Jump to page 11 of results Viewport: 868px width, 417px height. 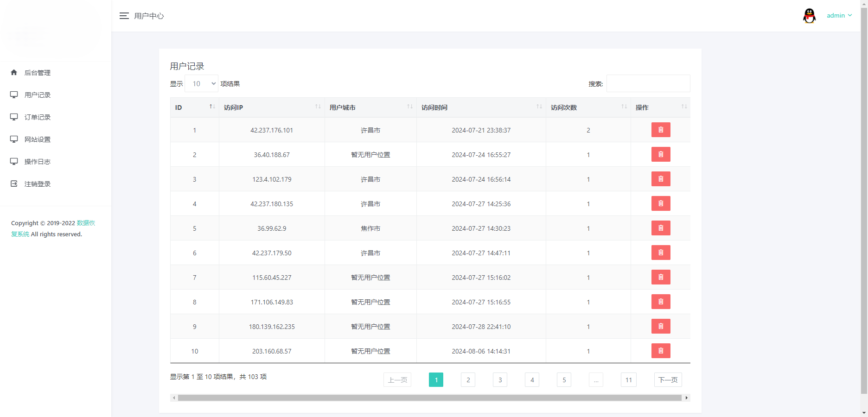click(629, 380)
